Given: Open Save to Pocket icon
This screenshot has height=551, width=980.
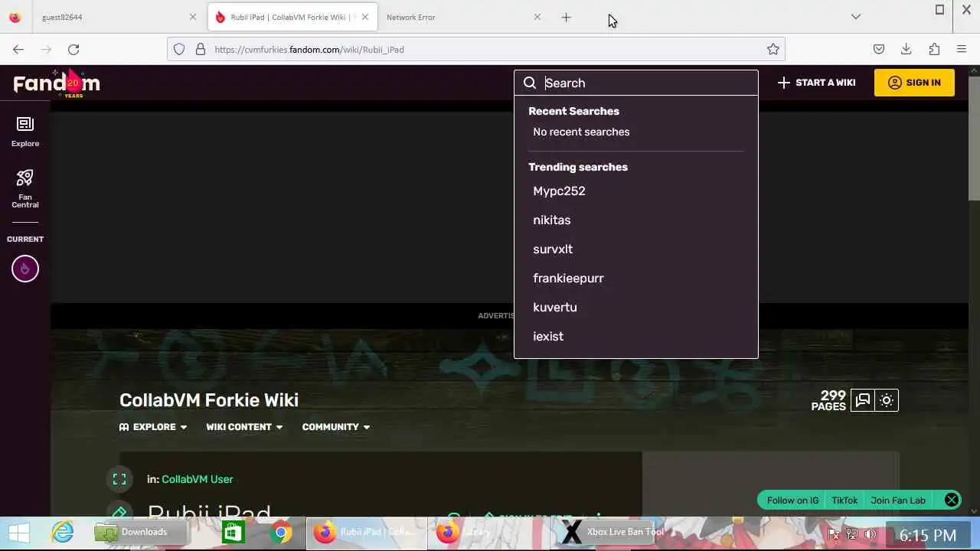Looking at the screenshot, I should [x=879, y=49].
